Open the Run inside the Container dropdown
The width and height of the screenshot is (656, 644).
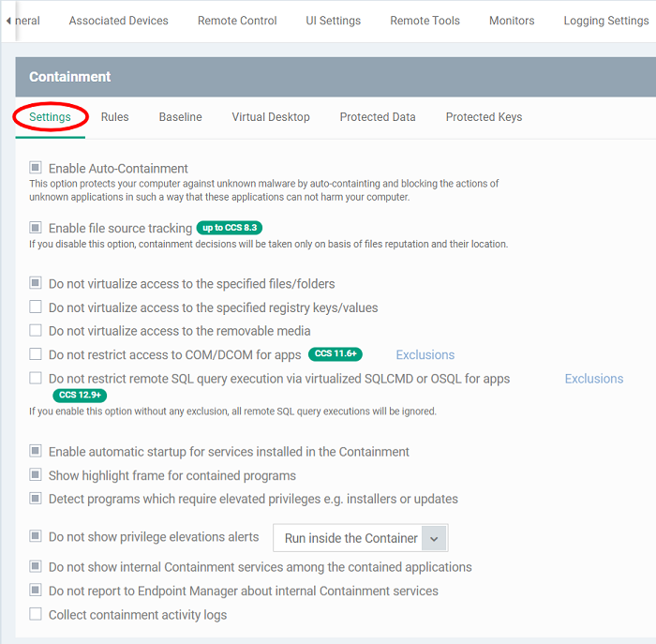pyautogui.click(x=360, y=538)
